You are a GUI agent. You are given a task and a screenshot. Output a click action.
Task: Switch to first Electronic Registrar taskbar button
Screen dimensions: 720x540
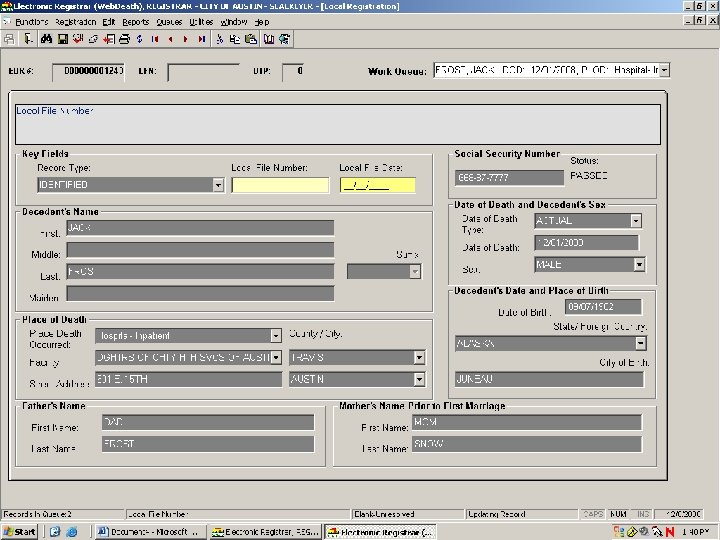pyautogui.click(x=265, y=532)
